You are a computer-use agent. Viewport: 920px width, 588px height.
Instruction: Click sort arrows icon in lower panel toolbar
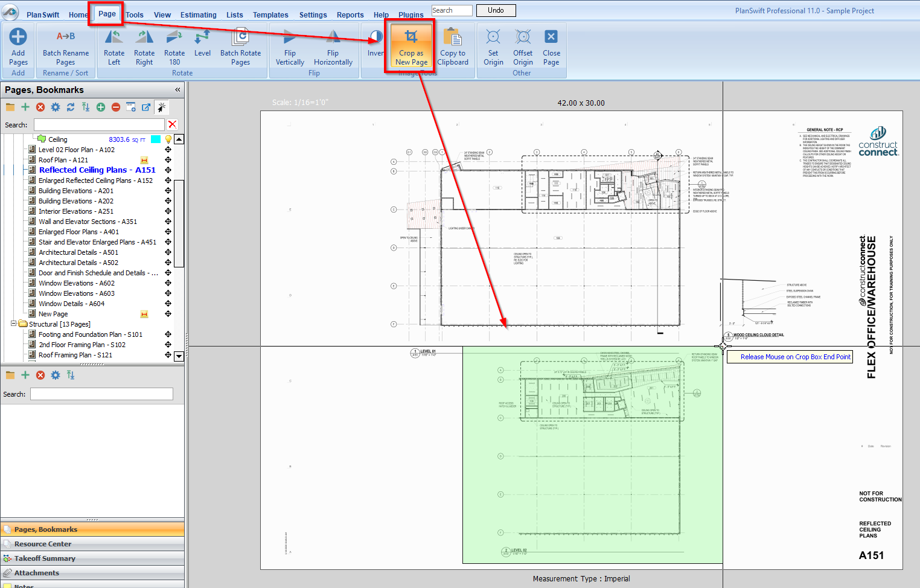coord(71,375)
